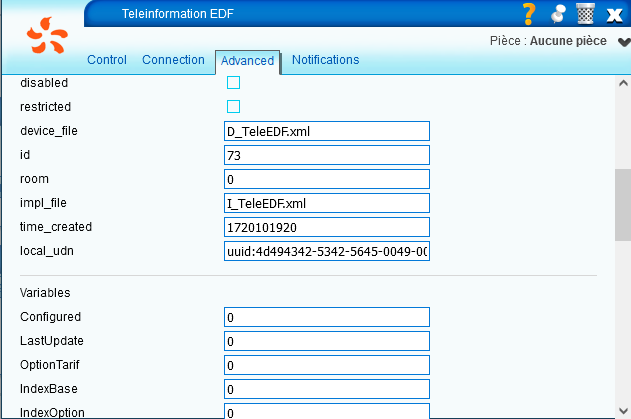Edit the IndexOption variable field

(x=327, y=411)
